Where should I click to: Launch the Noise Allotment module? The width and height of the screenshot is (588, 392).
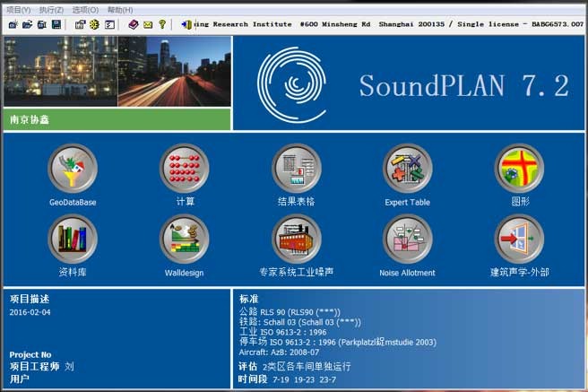408,240
